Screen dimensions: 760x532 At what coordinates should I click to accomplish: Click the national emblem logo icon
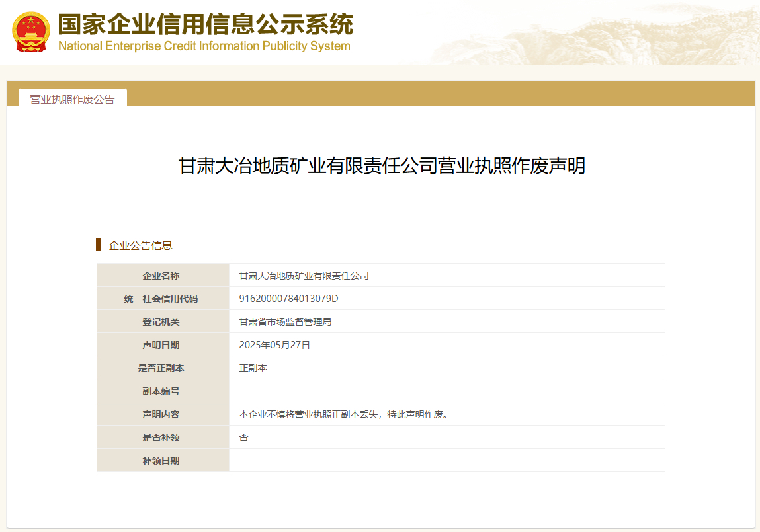pos(31,32)
